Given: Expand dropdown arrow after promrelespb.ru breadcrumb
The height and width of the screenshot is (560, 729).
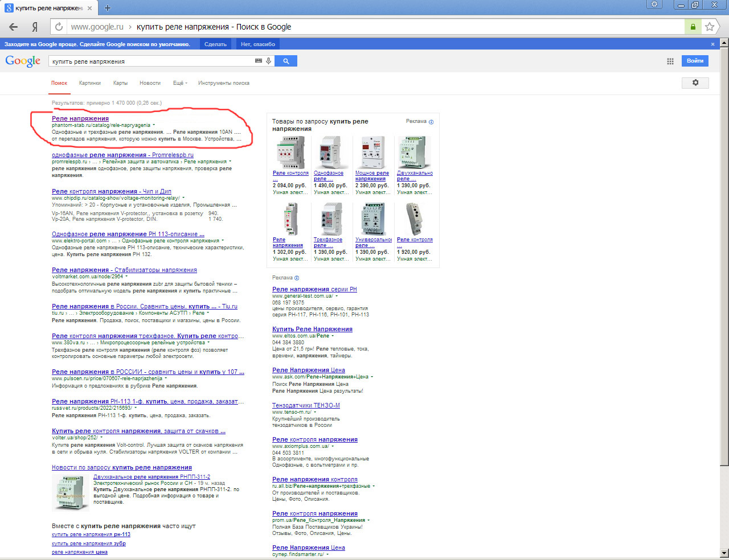Looking at the screenshot, I should point(230,162).
